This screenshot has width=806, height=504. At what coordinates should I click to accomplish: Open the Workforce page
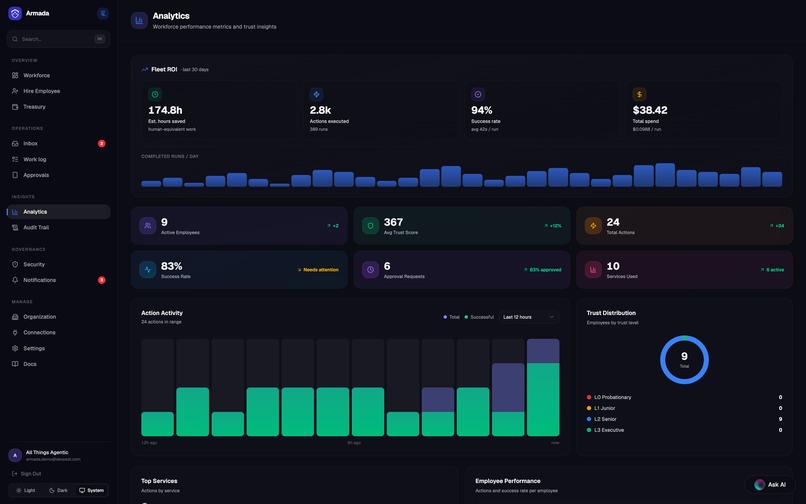tap(59, 75)
